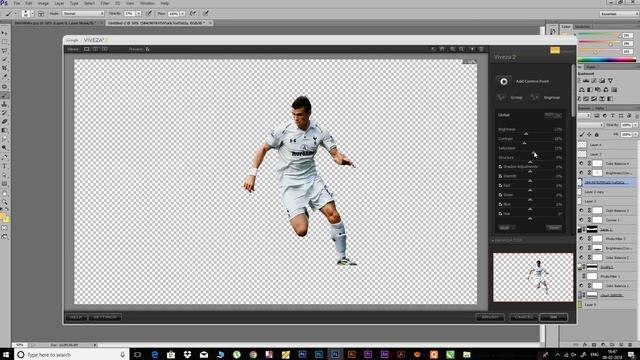Select the Clone Stamp tool

[x=4, y=104]
